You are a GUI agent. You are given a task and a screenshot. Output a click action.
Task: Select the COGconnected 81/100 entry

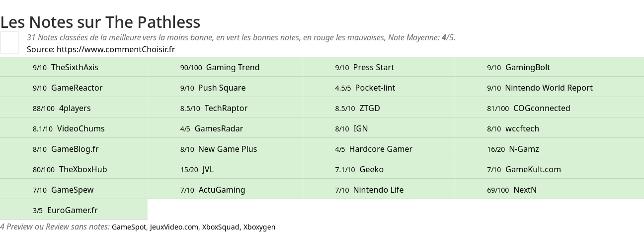(x=549, y=108)
